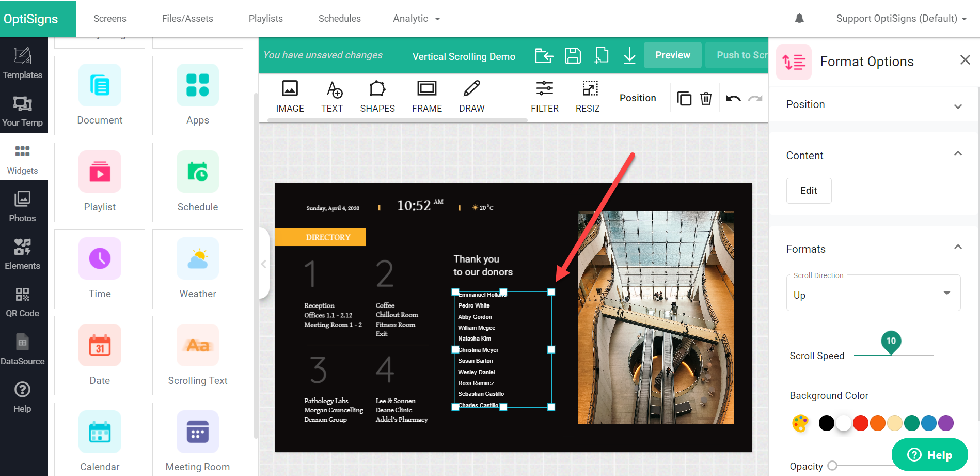980x476 pixels.
Task: Add the Scrolling Text widget
Action: click(x=197, y=356)
